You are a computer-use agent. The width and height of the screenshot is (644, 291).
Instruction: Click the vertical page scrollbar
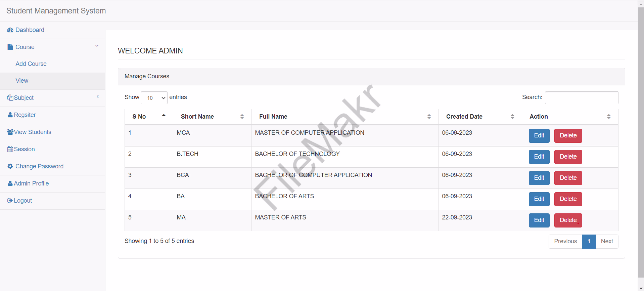click(641, 143)
